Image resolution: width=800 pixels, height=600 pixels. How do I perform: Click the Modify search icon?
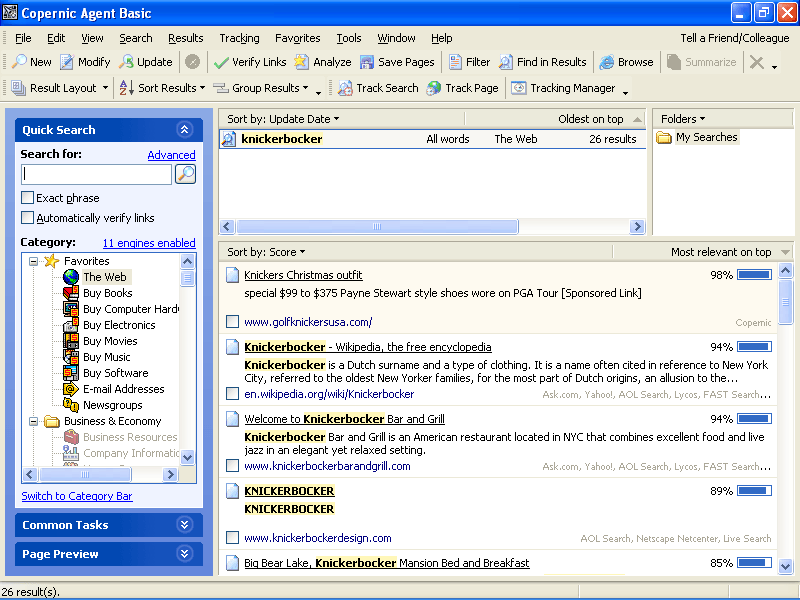pos(67,62)
